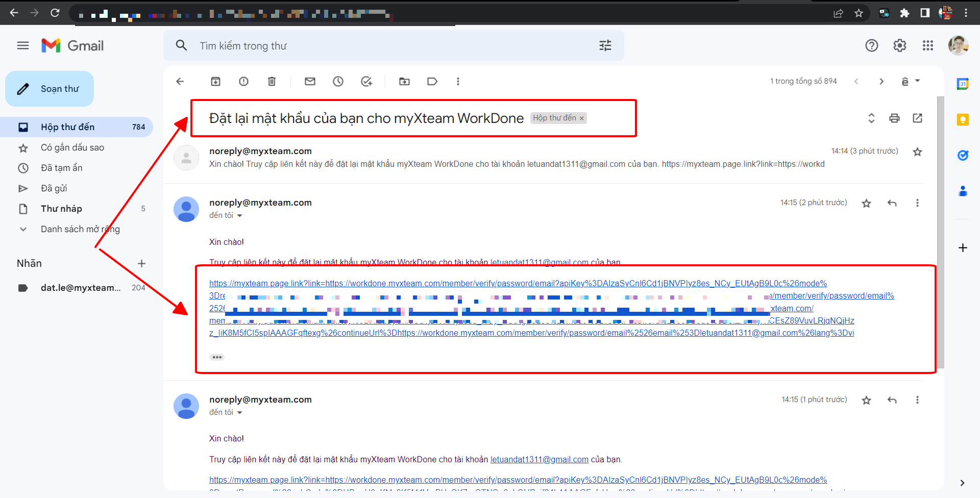Click the vertical scrollbar of the email thread

pyautogui.click(x=940, y=230)
